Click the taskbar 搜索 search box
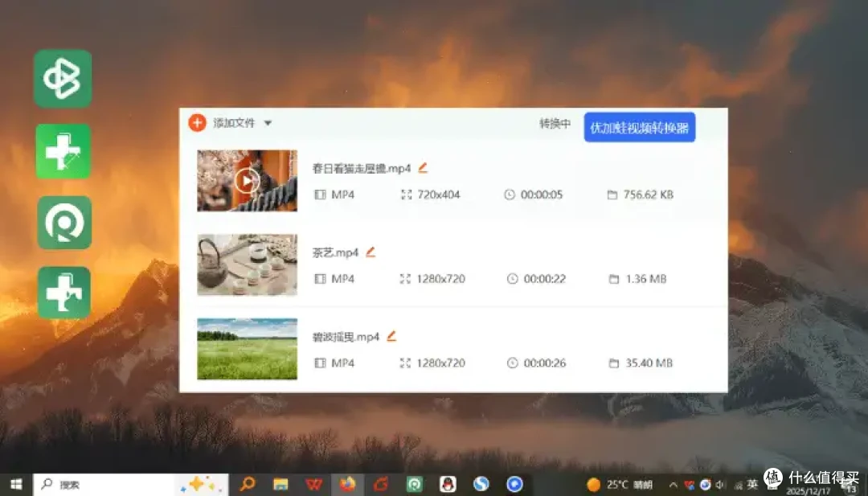The width and height of the screenshot is (868, 496). click(x=131, y=485)
